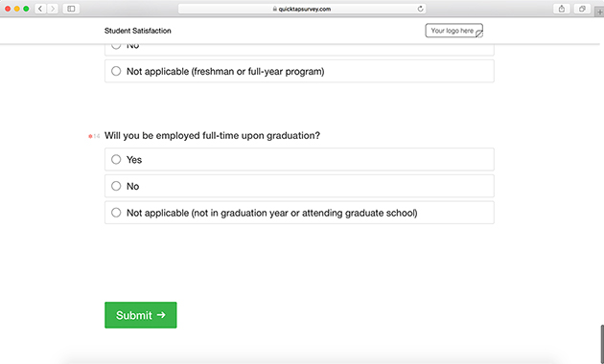Choose No for employed upon graduation

tap(299, 186)
